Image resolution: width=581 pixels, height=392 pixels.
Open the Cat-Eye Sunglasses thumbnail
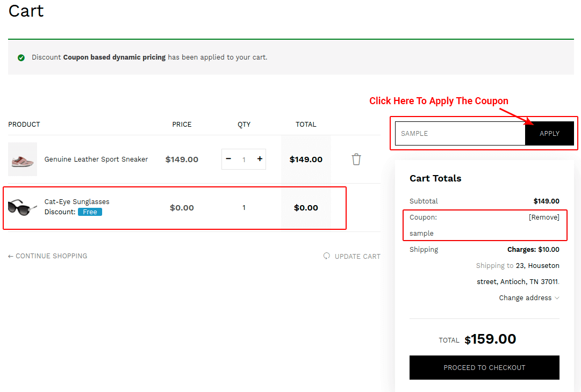click(x=22, y=207)
